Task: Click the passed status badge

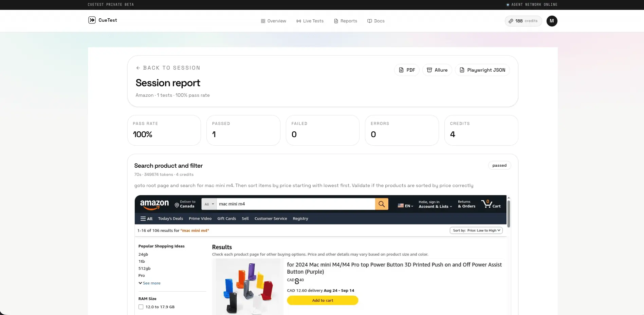Action: coord(499,165)
